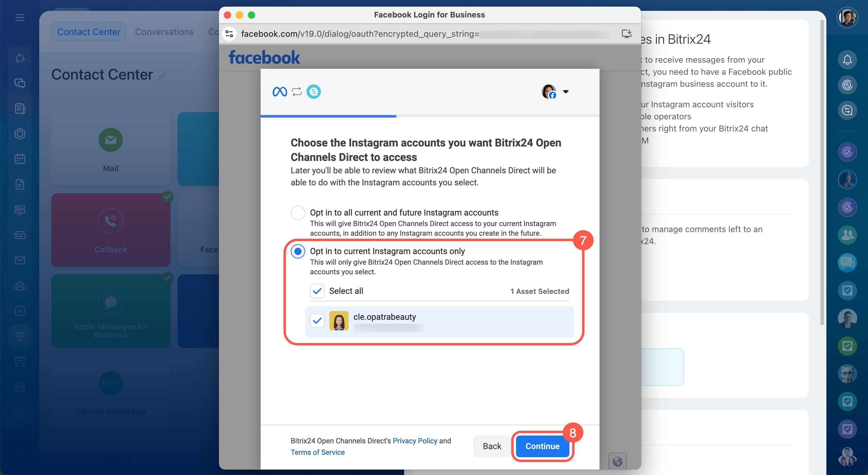
Task: Open the calendar icon in left sidebar
Action: 20,159
